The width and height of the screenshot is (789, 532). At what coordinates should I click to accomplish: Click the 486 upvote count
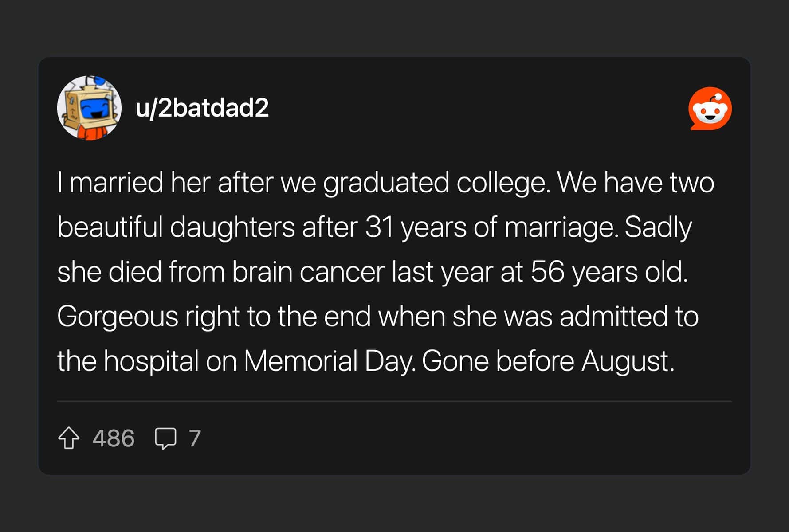coord(114,438)
